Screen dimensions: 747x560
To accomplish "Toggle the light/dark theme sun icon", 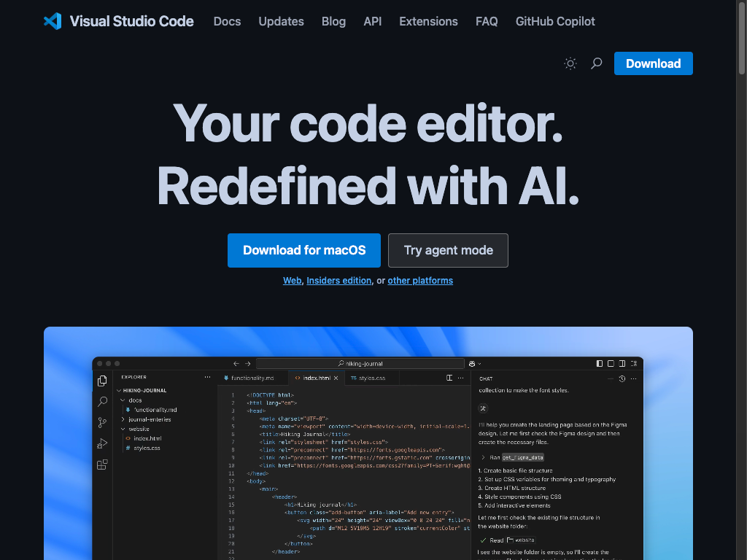I will point(570,63).
